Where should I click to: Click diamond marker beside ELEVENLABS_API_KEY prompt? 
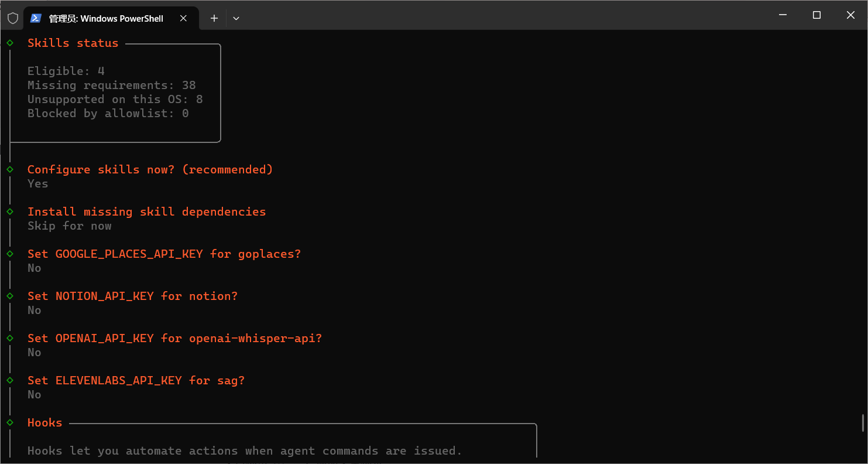coord(10,380)
